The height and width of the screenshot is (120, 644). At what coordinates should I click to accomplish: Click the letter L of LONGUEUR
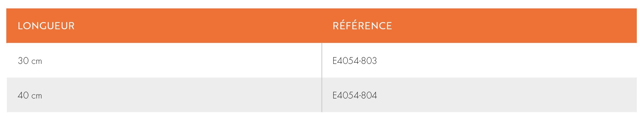pos(20,26)
